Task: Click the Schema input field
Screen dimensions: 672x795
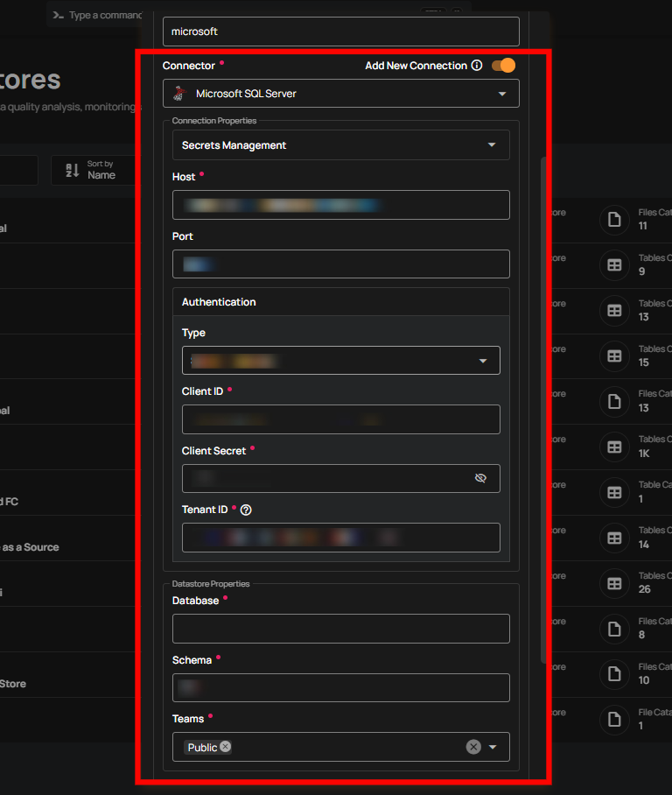Action: click(340, 687)
